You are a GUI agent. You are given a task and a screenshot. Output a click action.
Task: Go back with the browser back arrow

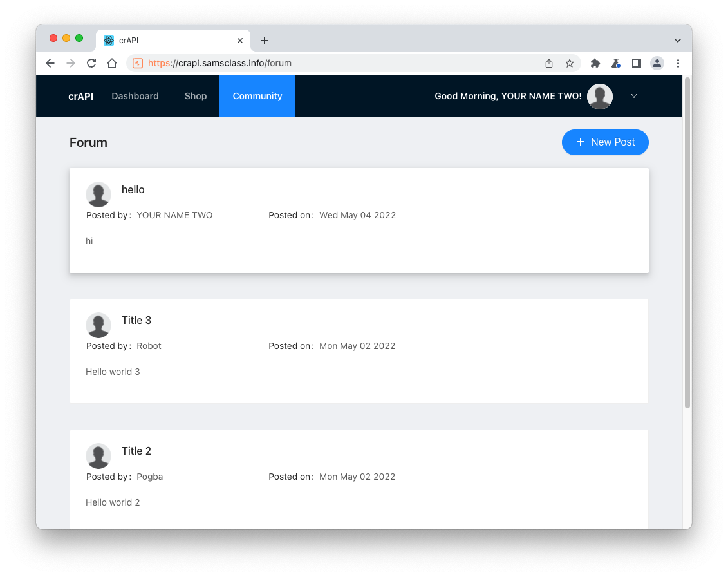point(50,63)
